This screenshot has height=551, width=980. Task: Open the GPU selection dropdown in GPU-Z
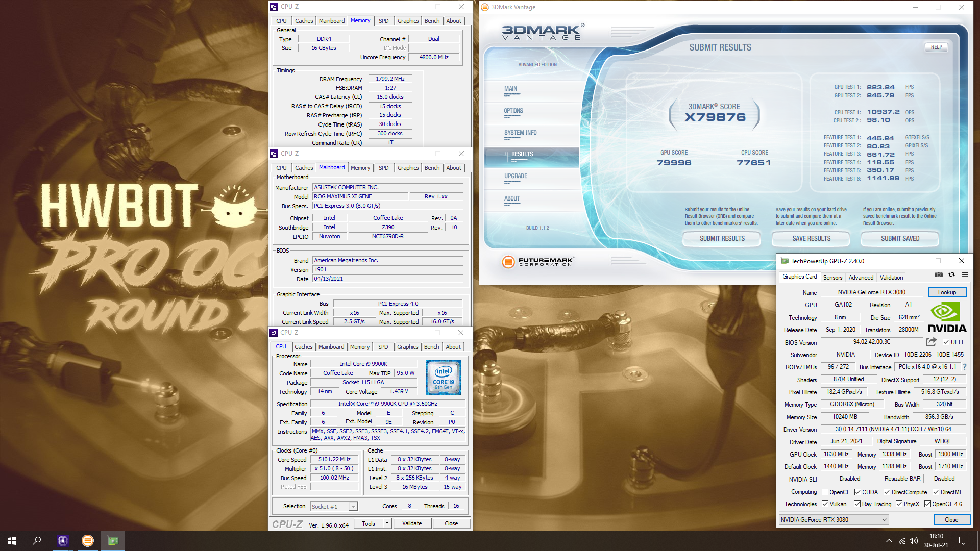(x=834, y=520)
